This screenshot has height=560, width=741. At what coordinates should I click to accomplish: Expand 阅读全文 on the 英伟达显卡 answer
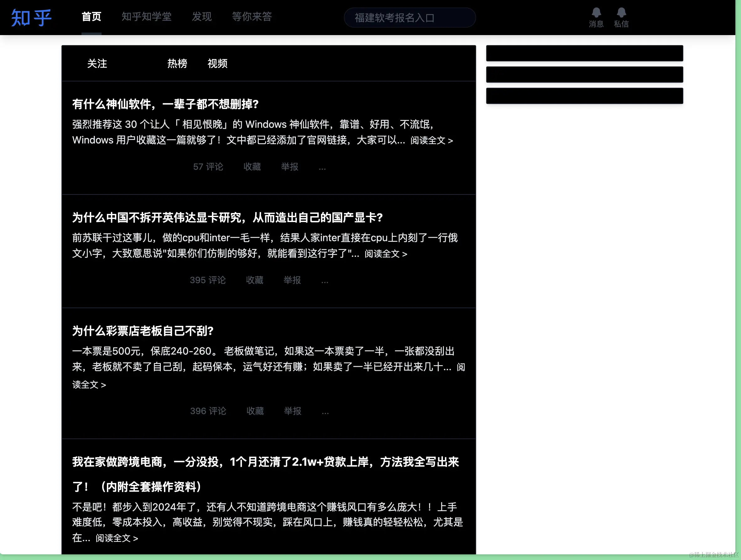click(386, 254)
